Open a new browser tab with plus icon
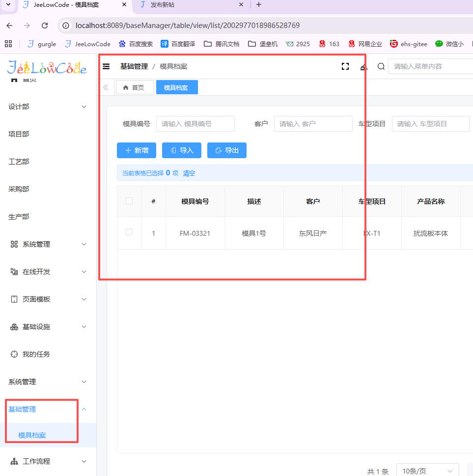 259,5
